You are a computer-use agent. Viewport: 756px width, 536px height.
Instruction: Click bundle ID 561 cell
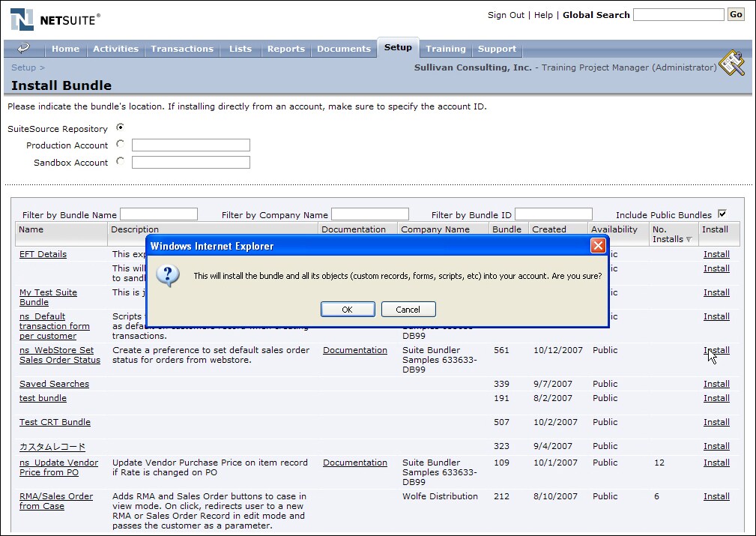501,350
